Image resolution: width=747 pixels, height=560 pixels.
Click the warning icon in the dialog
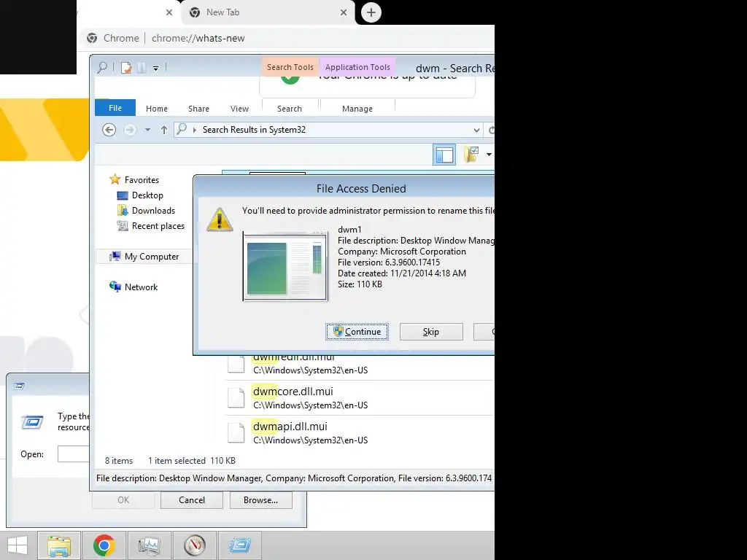pos(220,219)
